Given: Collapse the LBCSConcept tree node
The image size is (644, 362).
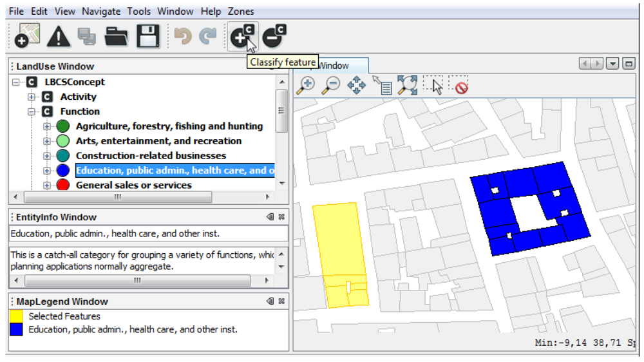Looking at the screenshot, I should pos(15,82).
